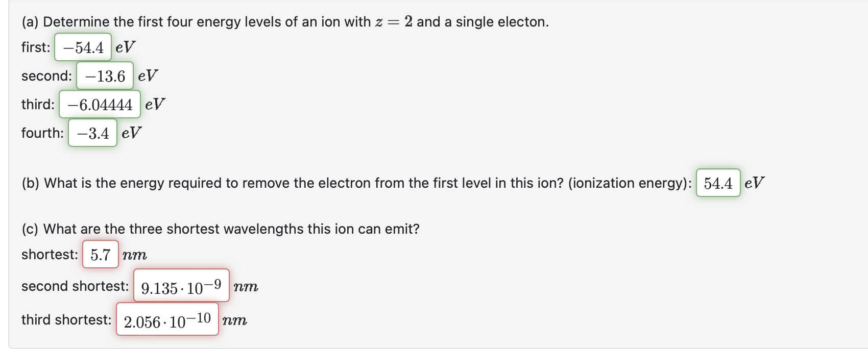Click the ionization energy answer field

click(719, 183)
